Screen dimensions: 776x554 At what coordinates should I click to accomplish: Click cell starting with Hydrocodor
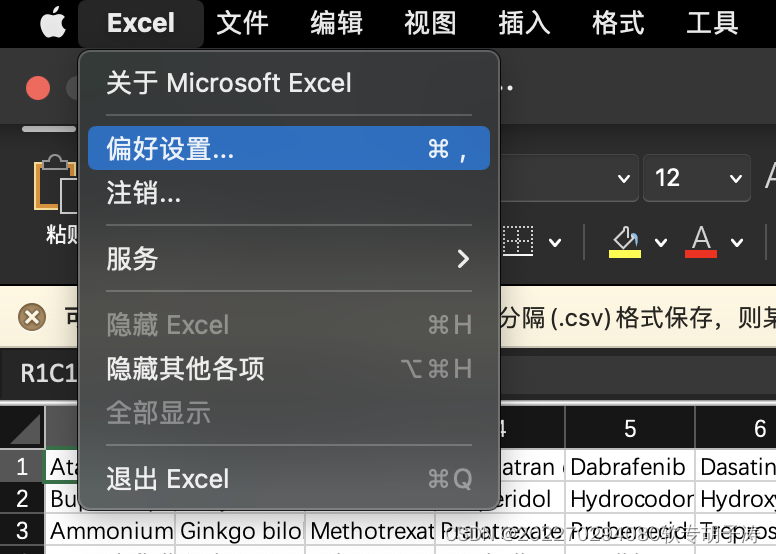click(630, 499)
